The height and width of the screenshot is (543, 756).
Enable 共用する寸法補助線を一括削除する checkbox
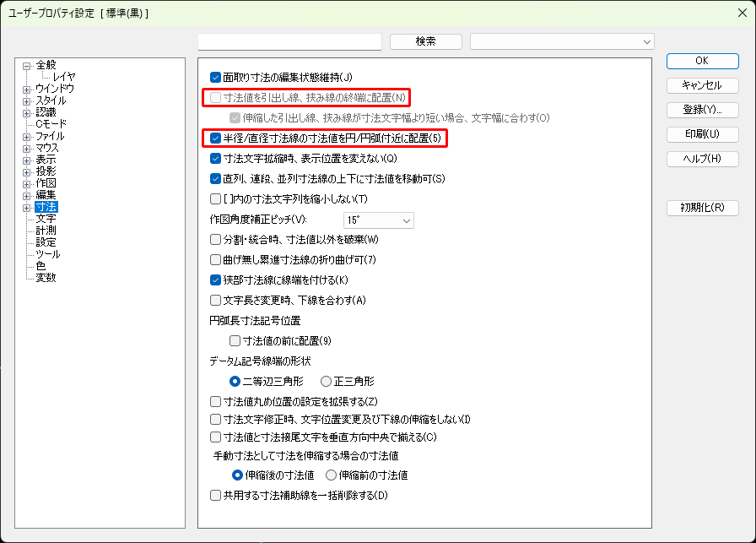pyautogui.click(x=216, y=496)
